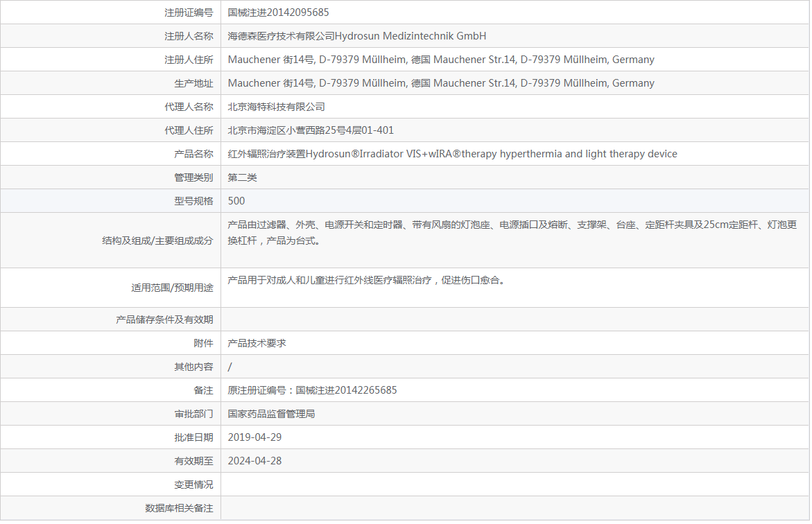812x524 pixels.
Task: Click the 变更情况 row label
Action: point(193,484)
